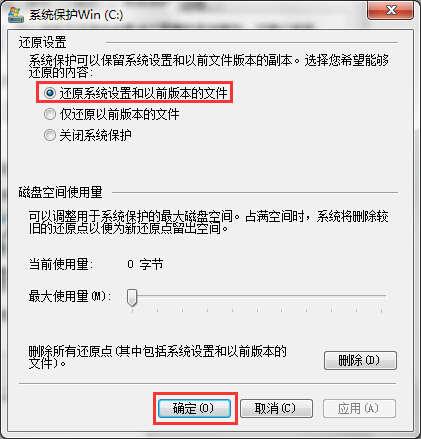The width and height of the screenshot is (421, 439).
Task: Click the system protection icon in title bar
Action: click(x=16, y=15)
